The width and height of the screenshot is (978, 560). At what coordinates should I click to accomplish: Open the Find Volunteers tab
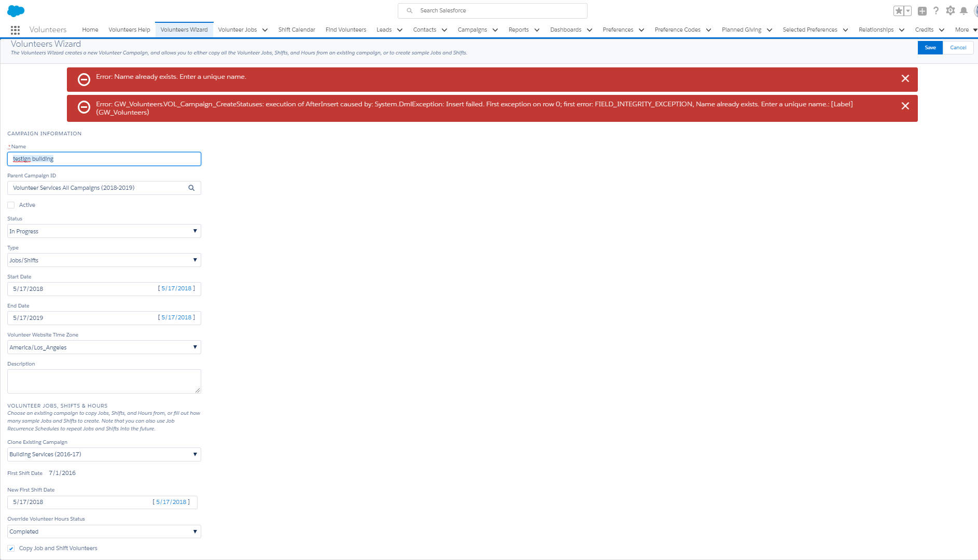(x=346, y=30)
